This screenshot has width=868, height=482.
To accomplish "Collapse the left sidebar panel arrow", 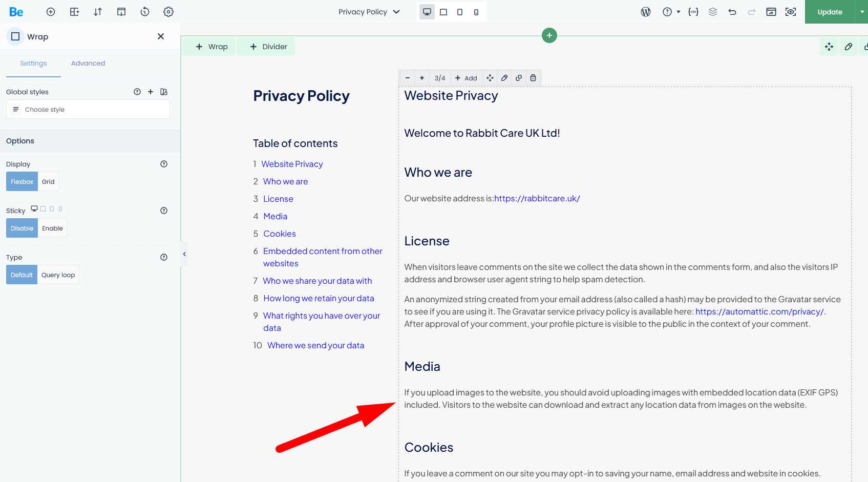I will tap(184, 254).
